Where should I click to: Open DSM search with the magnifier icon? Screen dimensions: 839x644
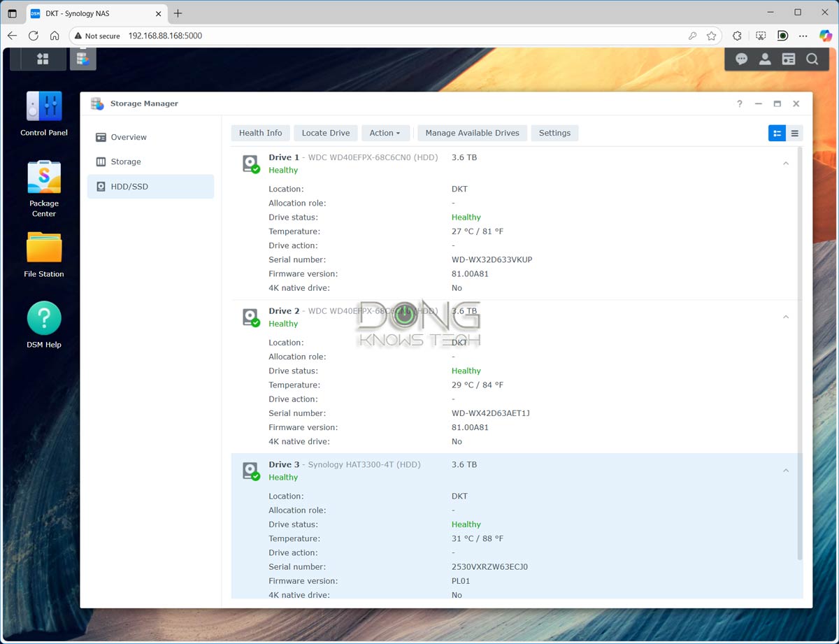point(812,59)
